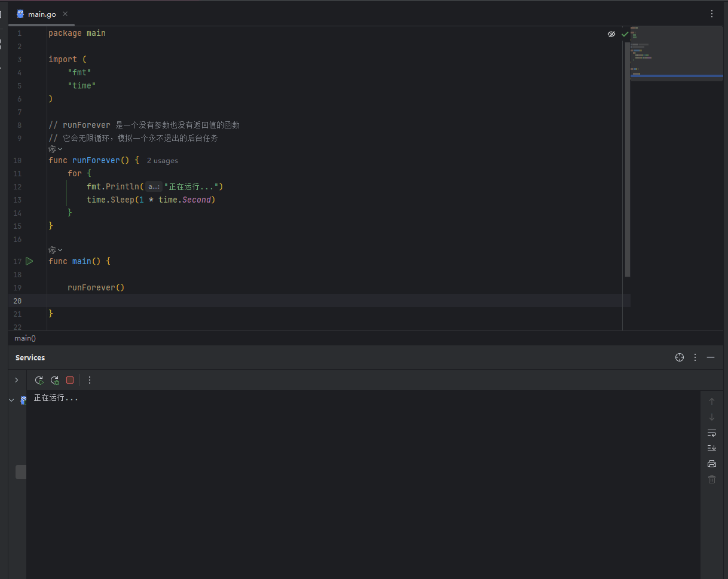Toggle highlighting with the crossed-eye icon
Viewport: 728px width, 579px height.
[x=611, y=34]
